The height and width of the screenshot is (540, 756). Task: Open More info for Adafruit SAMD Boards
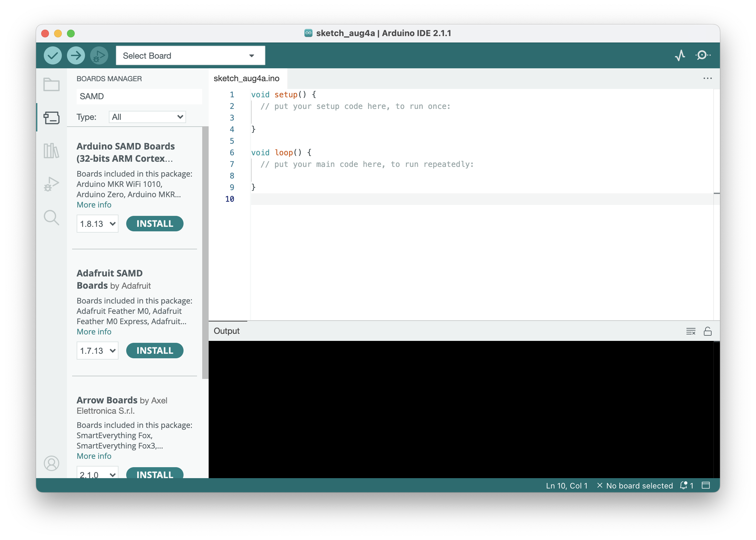click(x=94, y=332)
